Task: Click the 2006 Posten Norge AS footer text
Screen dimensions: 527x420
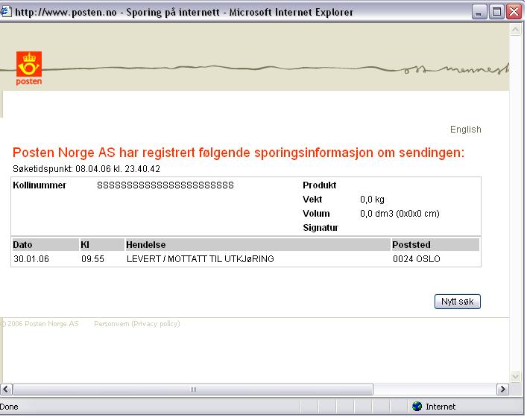Action: tap(40, 324)
